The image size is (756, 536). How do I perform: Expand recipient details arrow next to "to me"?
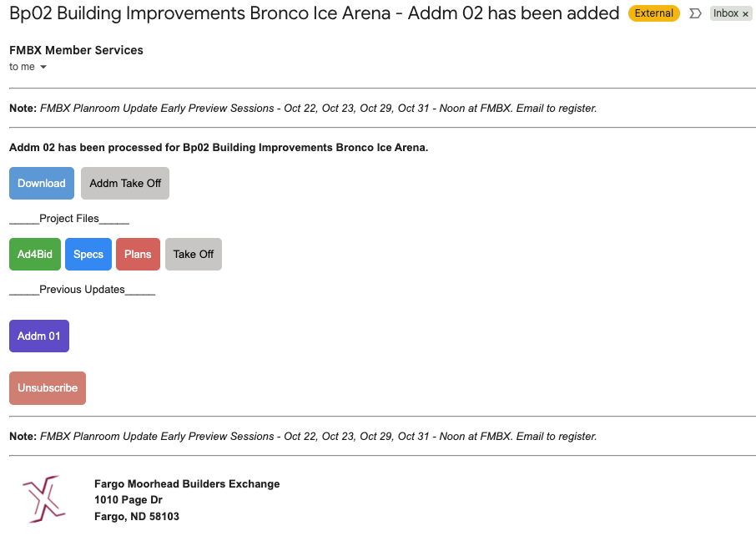[43, 67]
